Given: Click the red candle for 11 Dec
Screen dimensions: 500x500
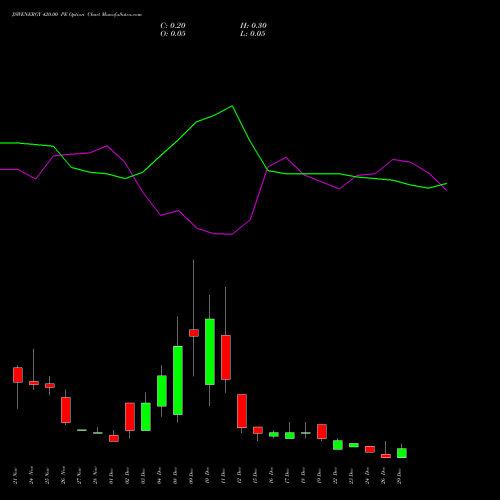Looking at the screenshot, I should tap(226, 357).
